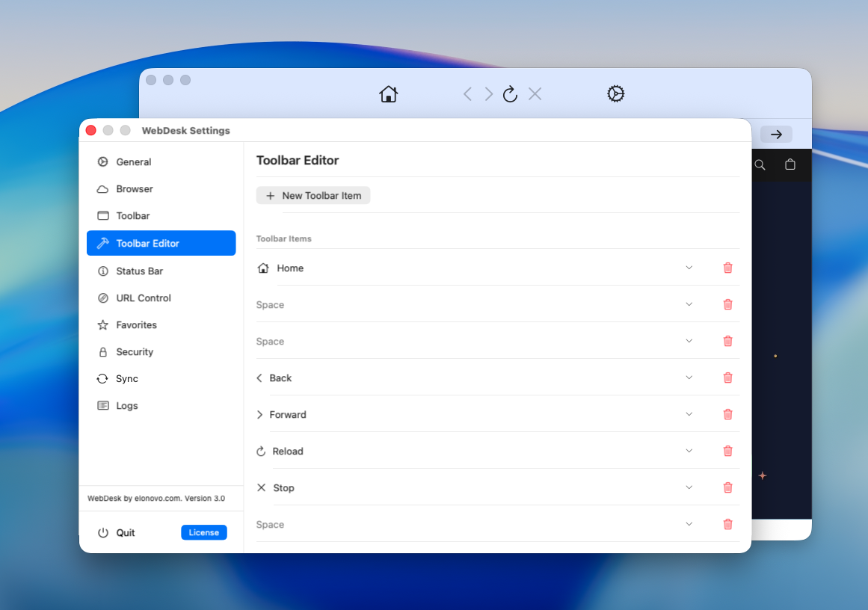
Task: Open the Security settings section
Action: pos(134,351)
